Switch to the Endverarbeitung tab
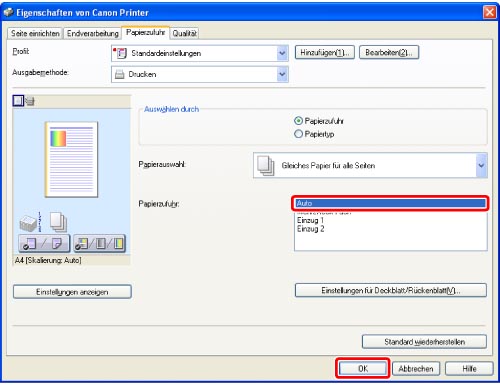Screen dimensions: 500x386 (x=93, y=33)
